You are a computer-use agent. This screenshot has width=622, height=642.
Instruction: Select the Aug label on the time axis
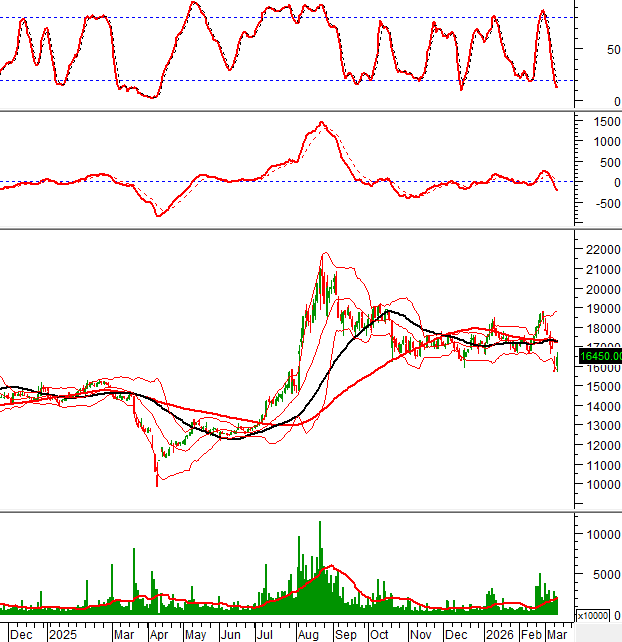[x=309, y=634]
